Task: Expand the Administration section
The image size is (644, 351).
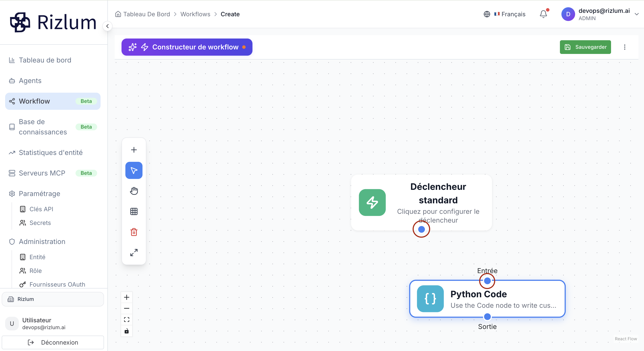Action: pyautogui.click(x=53, y=241)
